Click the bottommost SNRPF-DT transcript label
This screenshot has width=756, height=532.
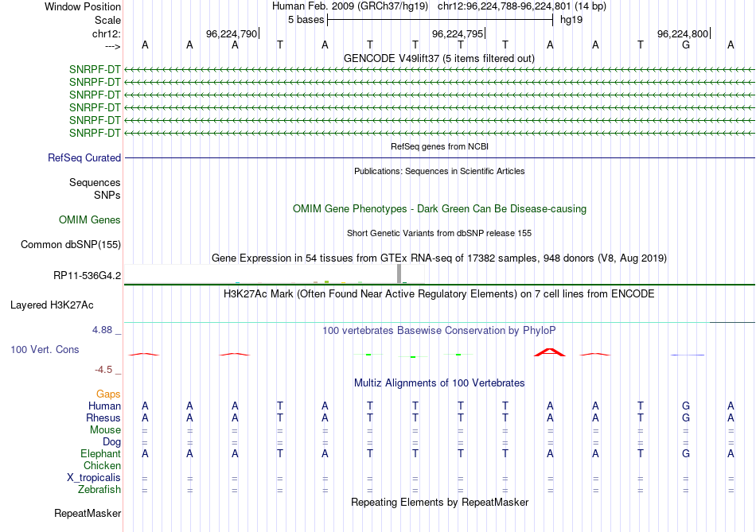click(x=95, y=133)
